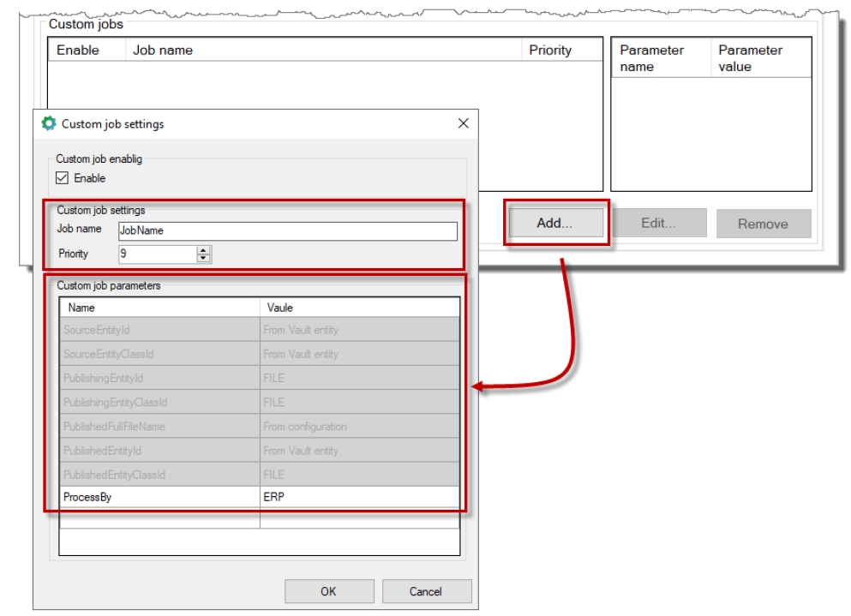
Task: Click the Custom job settings gear icon
Action: click(49, 123)
